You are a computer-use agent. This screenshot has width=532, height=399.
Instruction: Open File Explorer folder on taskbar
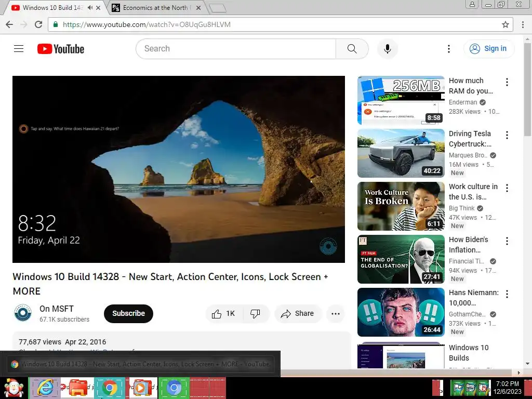[x=78, y=388]
